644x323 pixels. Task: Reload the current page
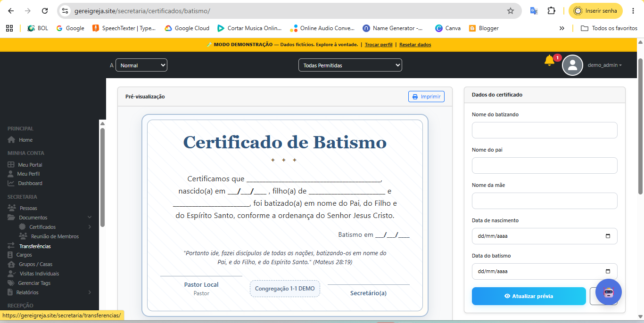(45, 11)
